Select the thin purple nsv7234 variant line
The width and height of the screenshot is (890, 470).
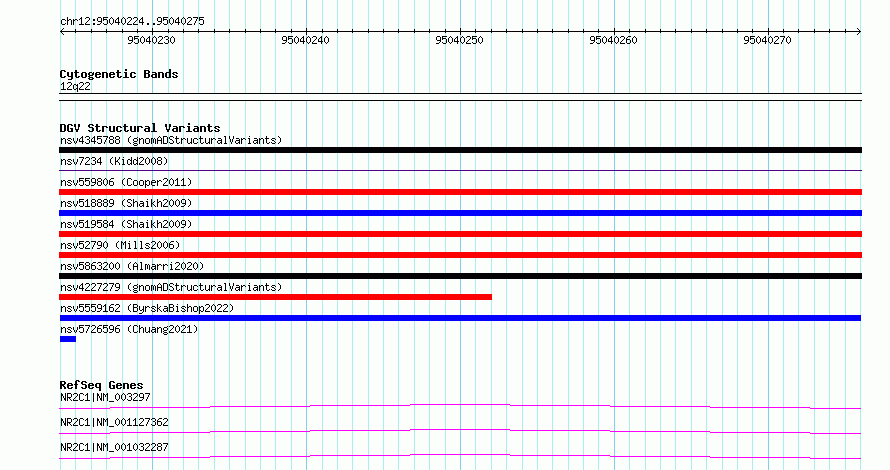click(x=460, y=170)
